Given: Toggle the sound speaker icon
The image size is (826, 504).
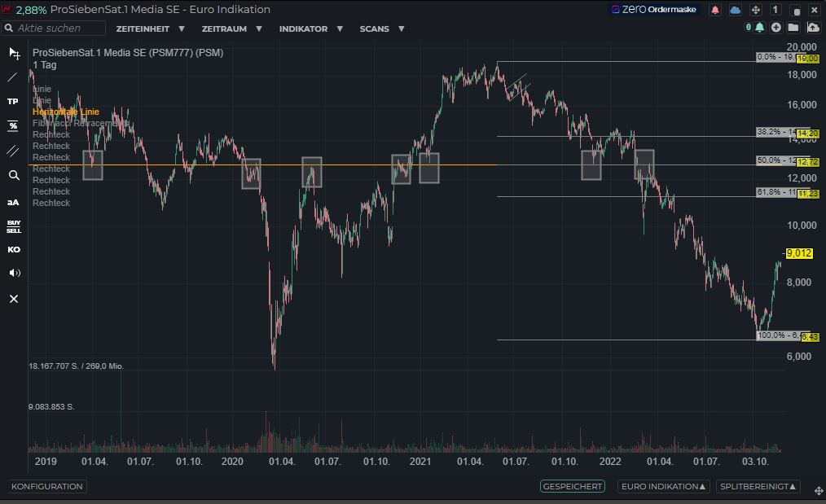Looking at the screenshot, I should (x=14, y=273).
